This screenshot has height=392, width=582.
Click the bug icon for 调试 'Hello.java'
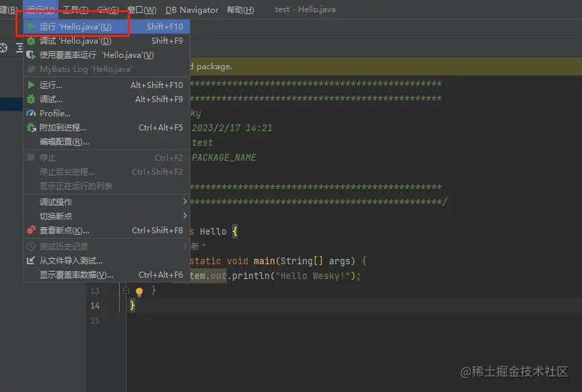(31, 41)
